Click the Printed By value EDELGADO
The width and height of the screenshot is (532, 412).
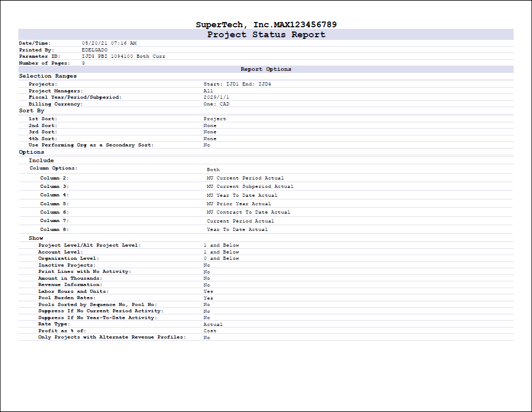pos(95,49)
